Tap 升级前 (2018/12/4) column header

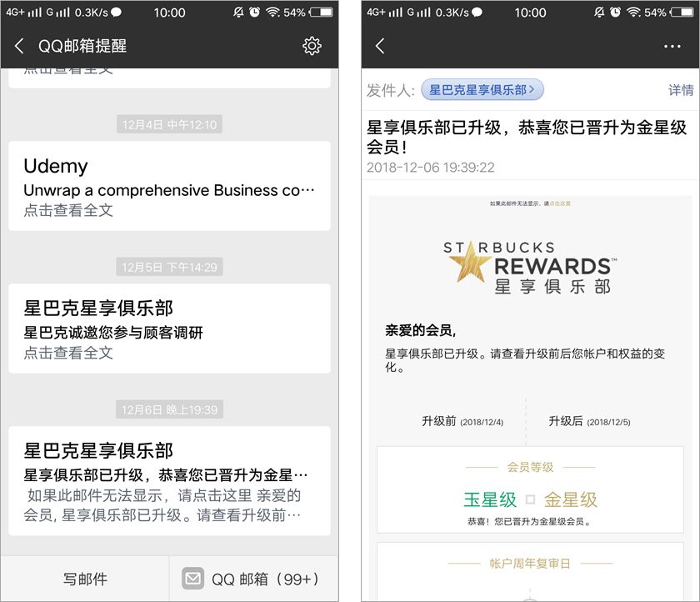coord(462,421)
